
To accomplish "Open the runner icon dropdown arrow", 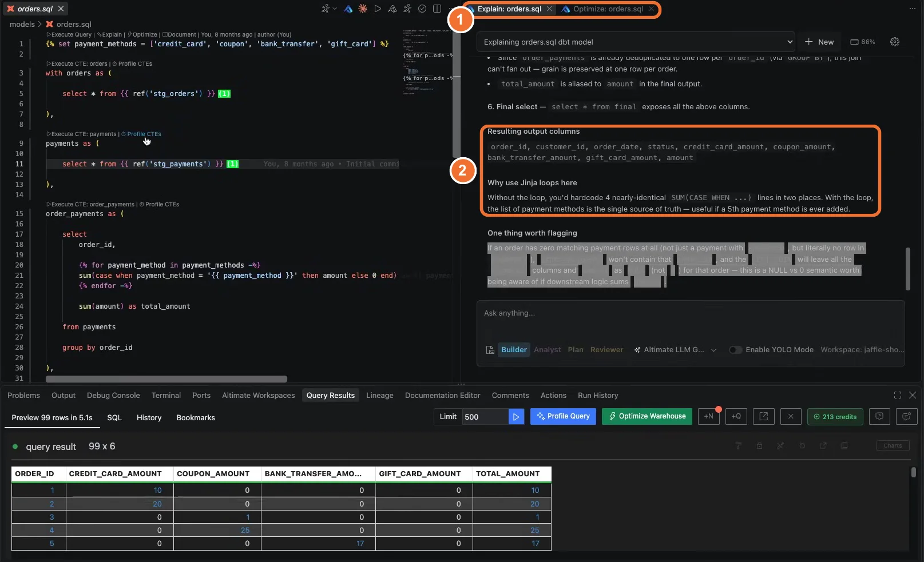I will 335,9.
